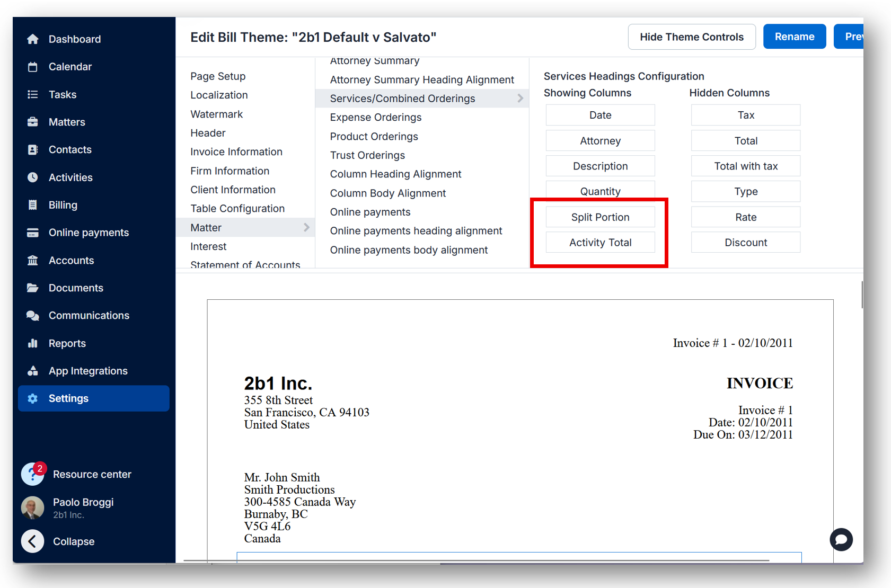Open the chat bubble widget
891x588 pixels.
coord(841,540)
